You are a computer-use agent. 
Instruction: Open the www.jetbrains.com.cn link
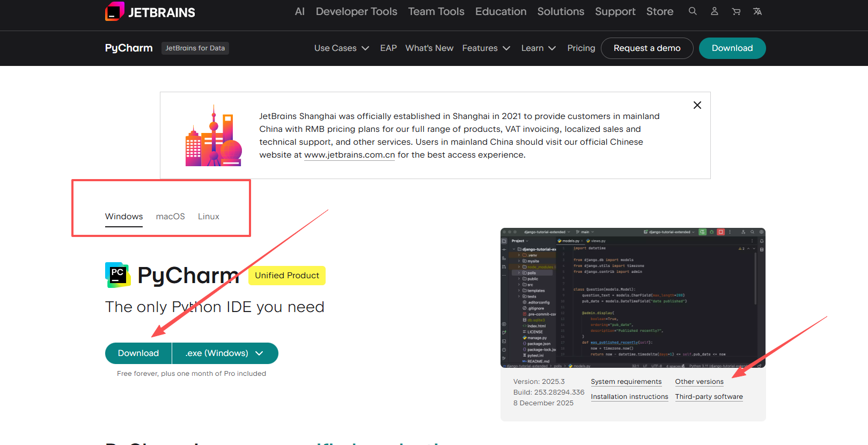(x=350, y=155)
